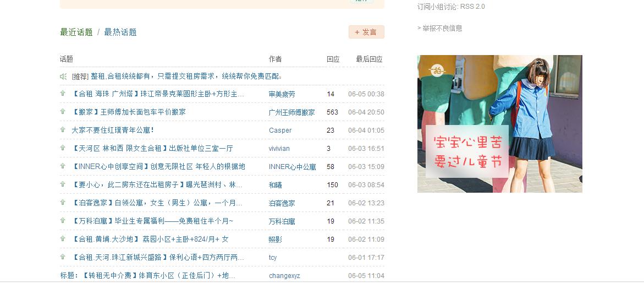Open topic 【合租.黄埔.大沙地】荔园小区
This screenshot has height=283, width=644.
click(150, 240)
